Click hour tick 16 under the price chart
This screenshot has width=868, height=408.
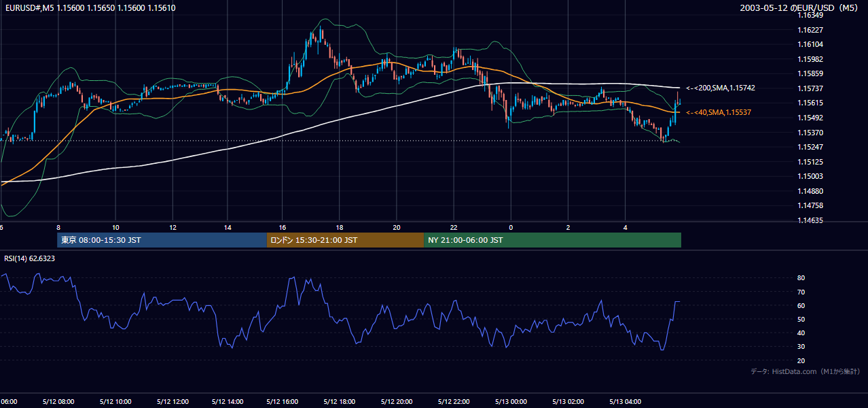coord(283,228)
